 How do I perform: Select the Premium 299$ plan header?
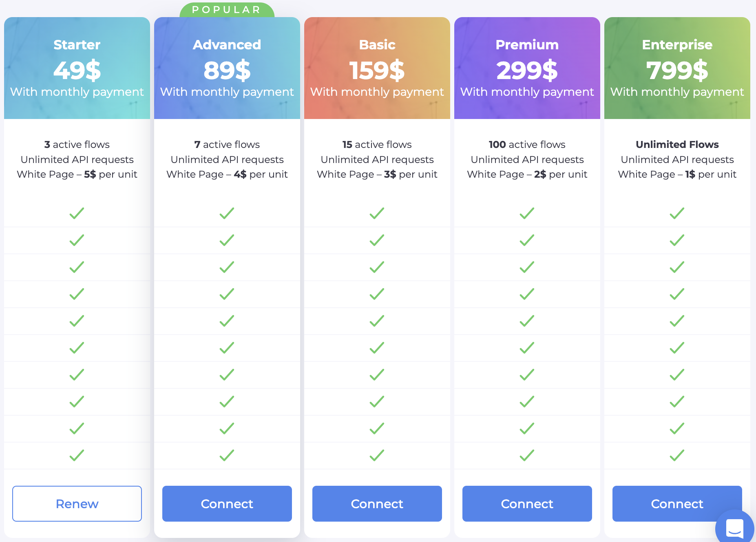[527, 68]
